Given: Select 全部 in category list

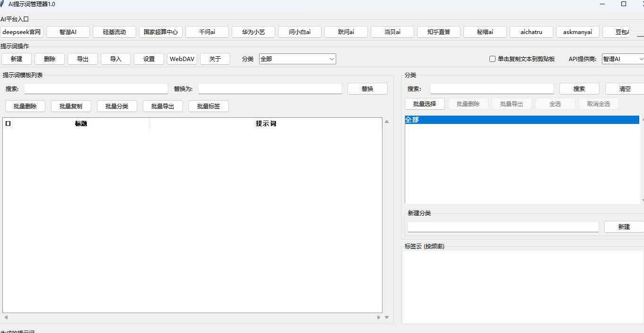Looking at the screenshot, I should click(x=522, y=120).
